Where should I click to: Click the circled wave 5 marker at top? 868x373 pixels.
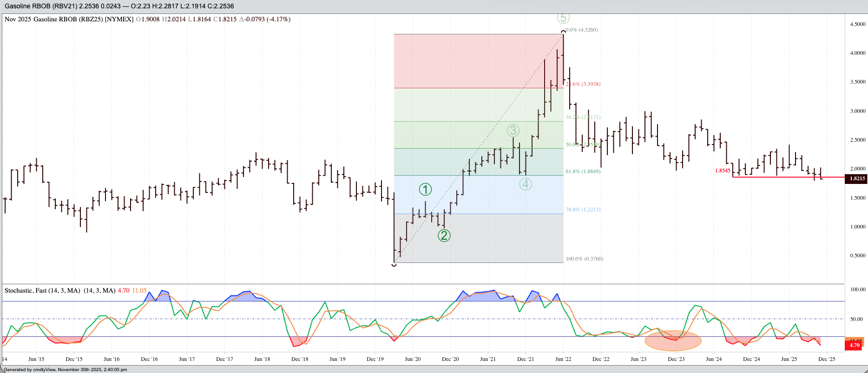563,18
